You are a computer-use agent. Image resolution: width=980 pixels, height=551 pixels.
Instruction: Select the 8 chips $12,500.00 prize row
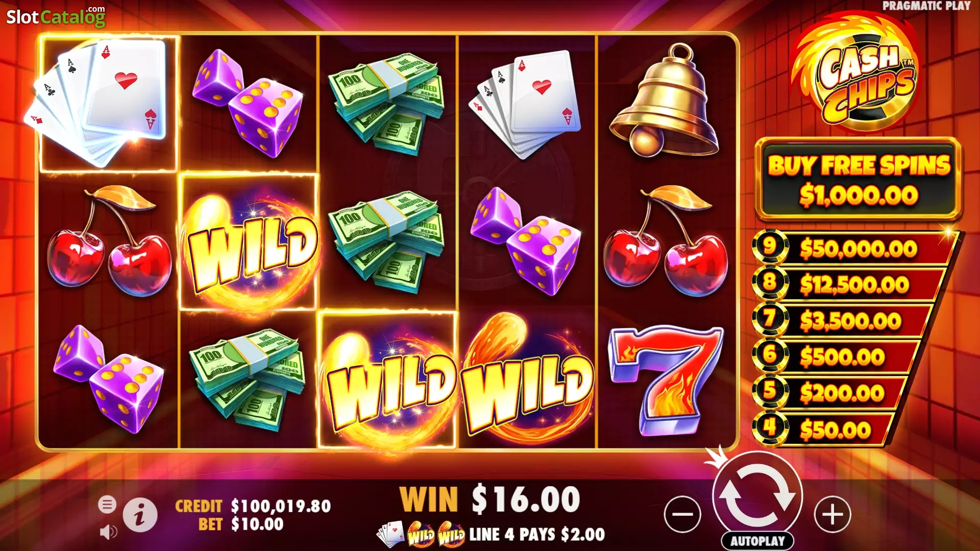(849, 285)
